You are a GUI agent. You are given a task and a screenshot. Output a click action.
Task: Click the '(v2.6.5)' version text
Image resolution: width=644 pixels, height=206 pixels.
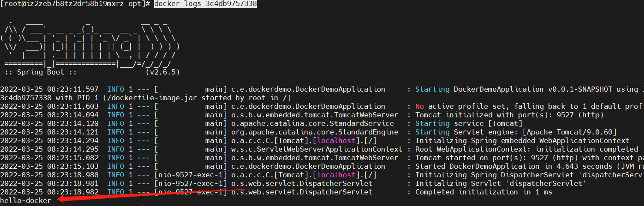(163, 72)
